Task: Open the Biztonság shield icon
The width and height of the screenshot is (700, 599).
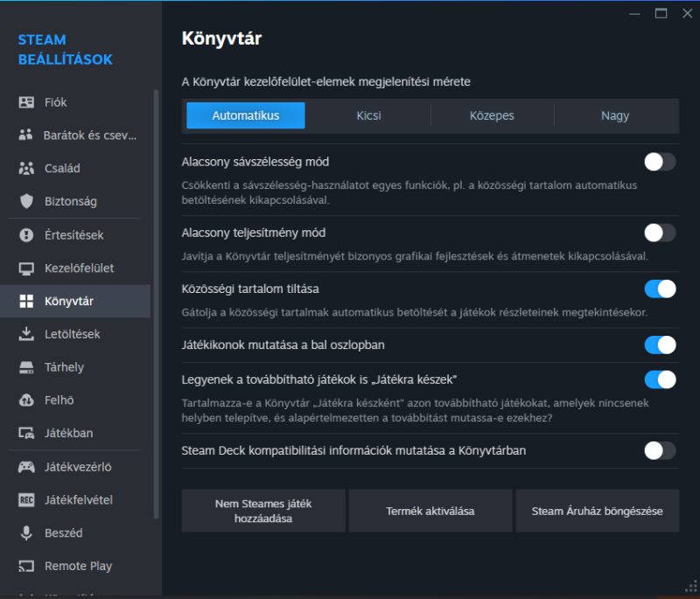Action: [26, 201]
